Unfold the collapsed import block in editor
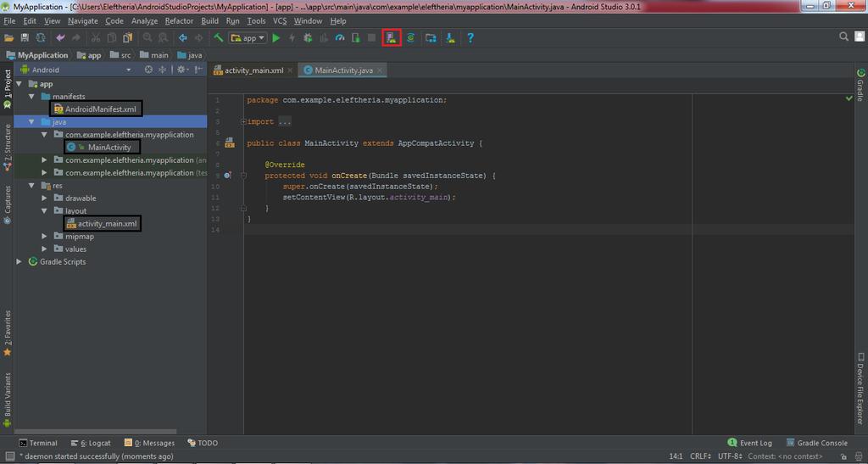The width and height of the screenshot is (868, 464). pos(243,122)
